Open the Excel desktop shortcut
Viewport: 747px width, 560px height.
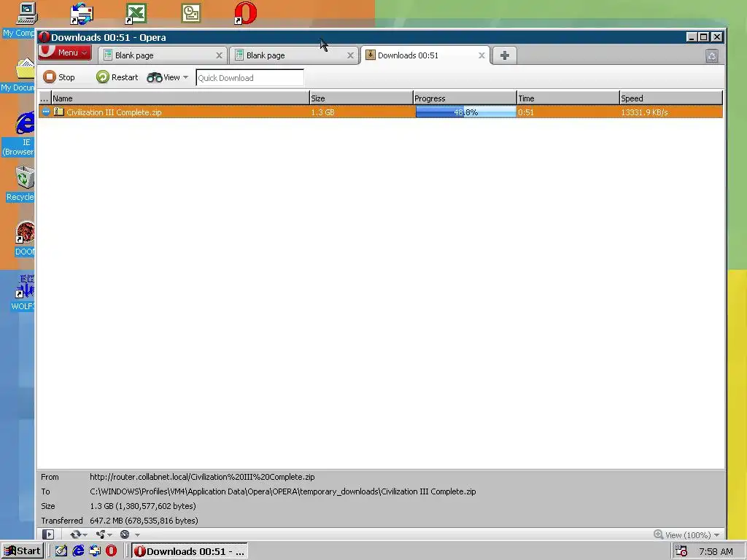click(136, 14)
